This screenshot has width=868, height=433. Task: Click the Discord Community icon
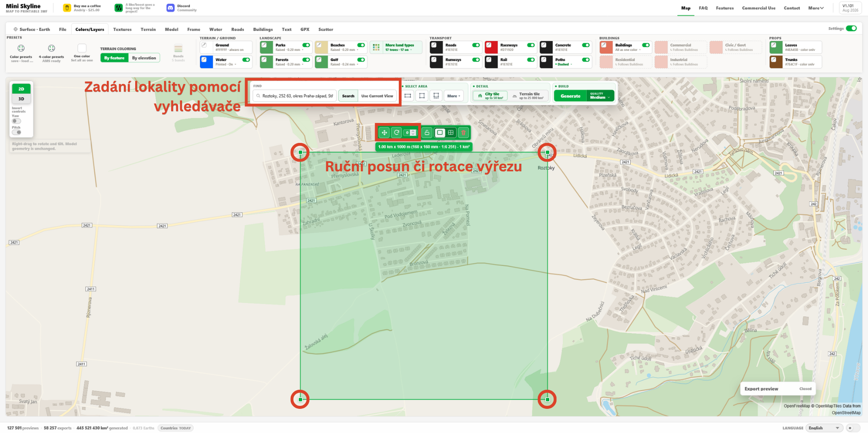pyautogui.click(x=170, y=8)
